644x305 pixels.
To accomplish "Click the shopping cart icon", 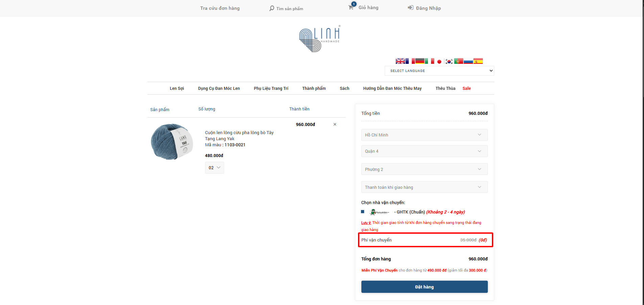I will 351,7.
